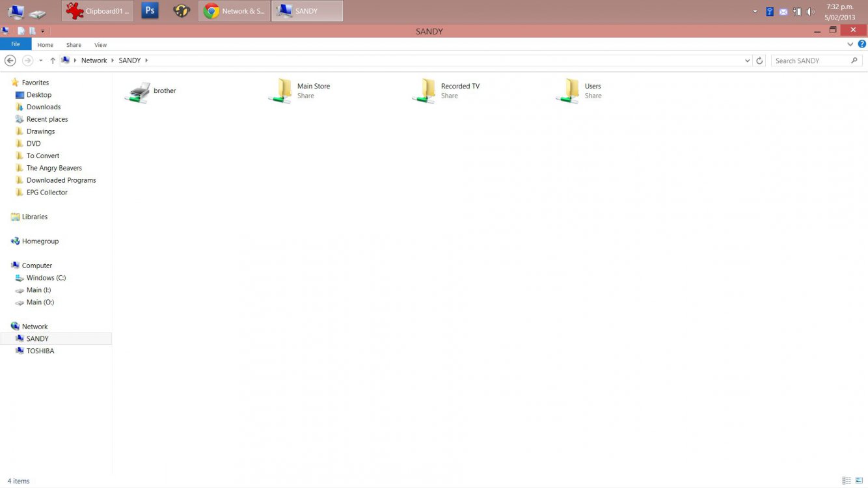Viewport: 868px width, 488px height.
Task: Open the address bar history dropdown
Action: [747, 61]
